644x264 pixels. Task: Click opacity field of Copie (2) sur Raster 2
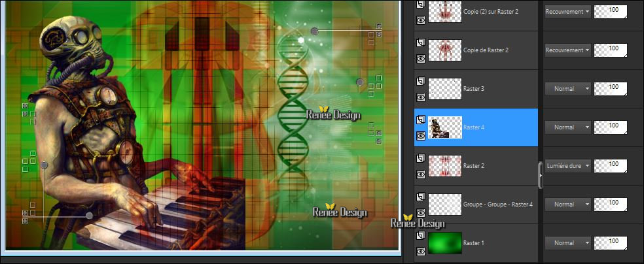pos(611,12)
